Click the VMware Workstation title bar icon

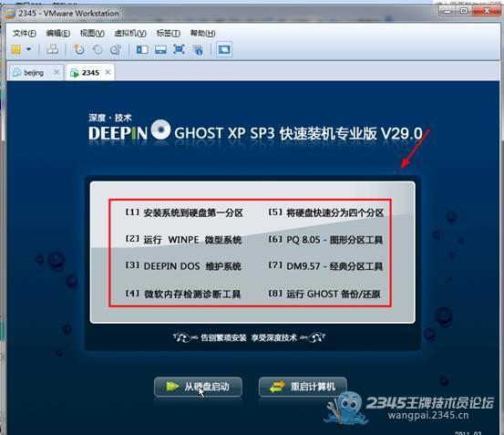tap(10, 14)
